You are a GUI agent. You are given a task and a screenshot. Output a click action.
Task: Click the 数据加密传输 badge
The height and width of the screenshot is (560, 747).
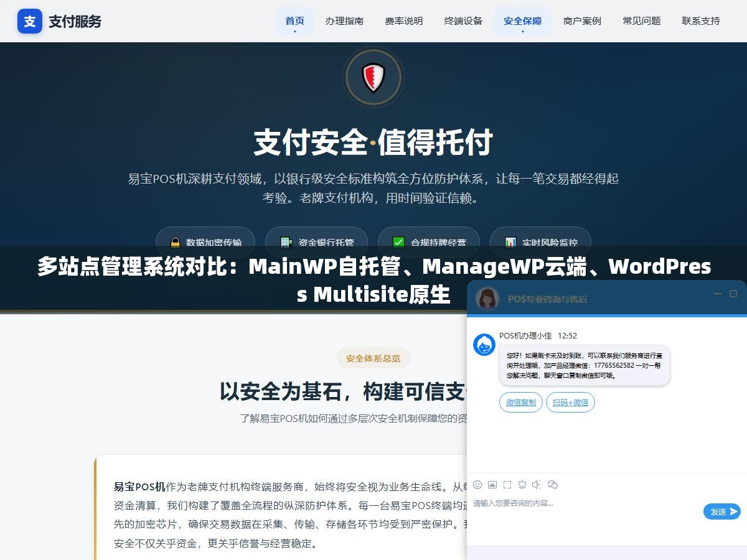coord(205,242)
